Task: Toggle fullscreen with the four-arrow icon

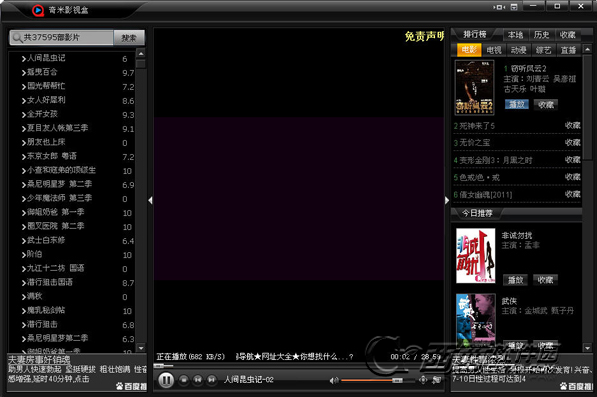Action: (423, 380)
